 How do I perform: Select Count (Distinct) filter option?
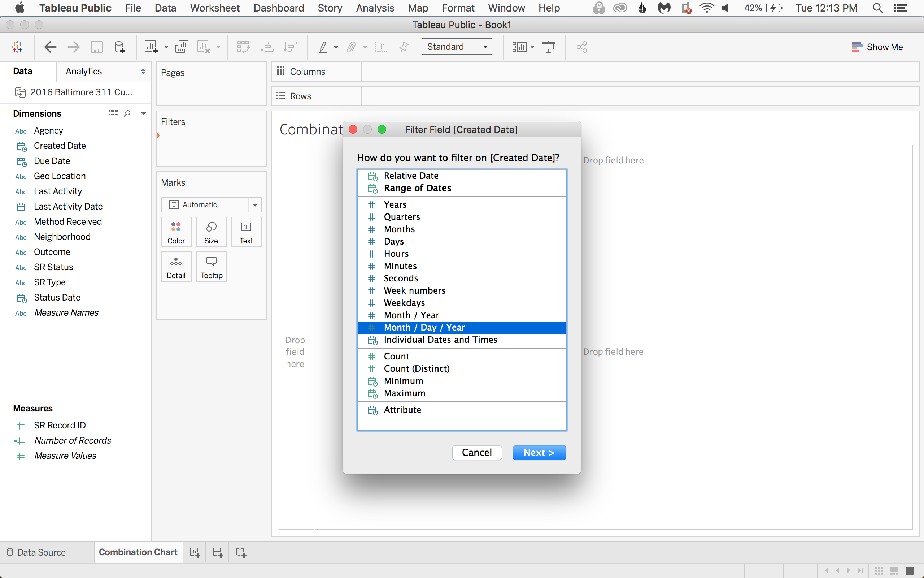coord(462,368)
